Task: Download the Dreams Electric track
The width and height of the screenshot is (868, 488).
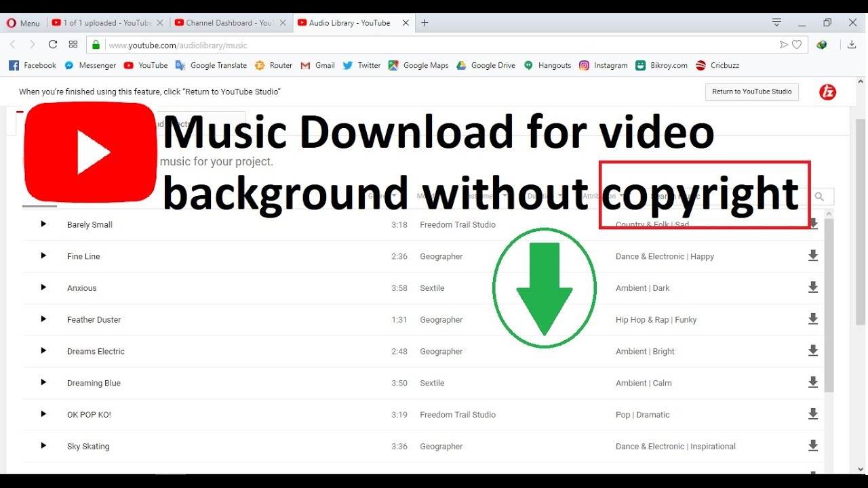Action: point(813,351)
